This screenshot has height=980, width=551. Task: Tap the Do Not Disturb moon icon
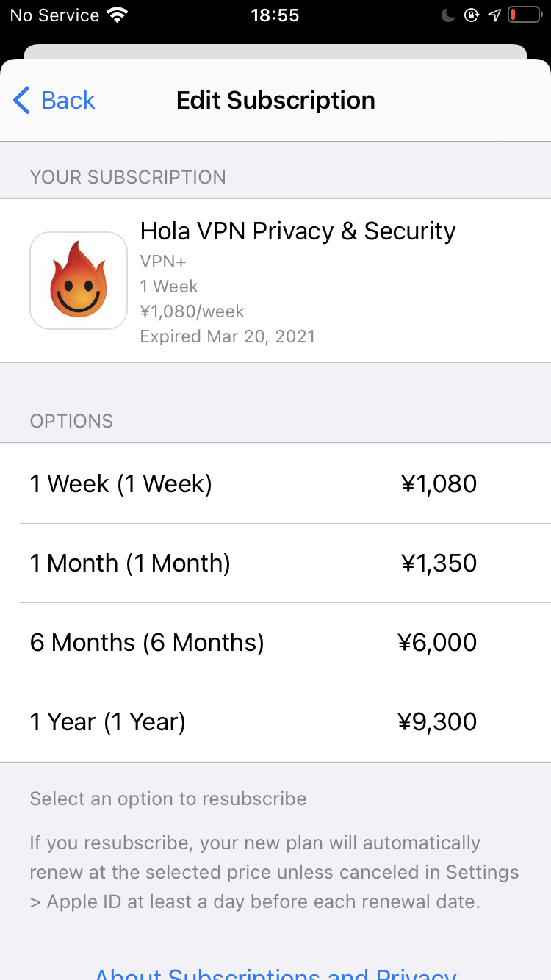(x=450, y=15)
